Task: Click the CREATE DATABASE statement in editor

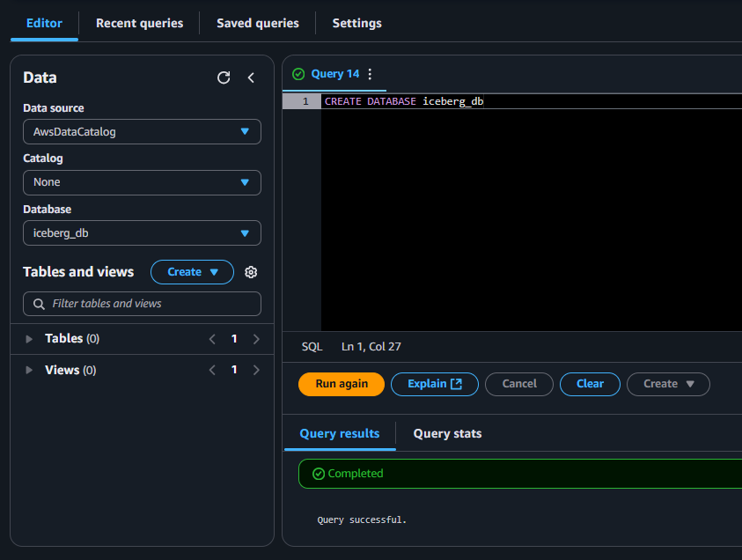Action: tap(404, 101)
